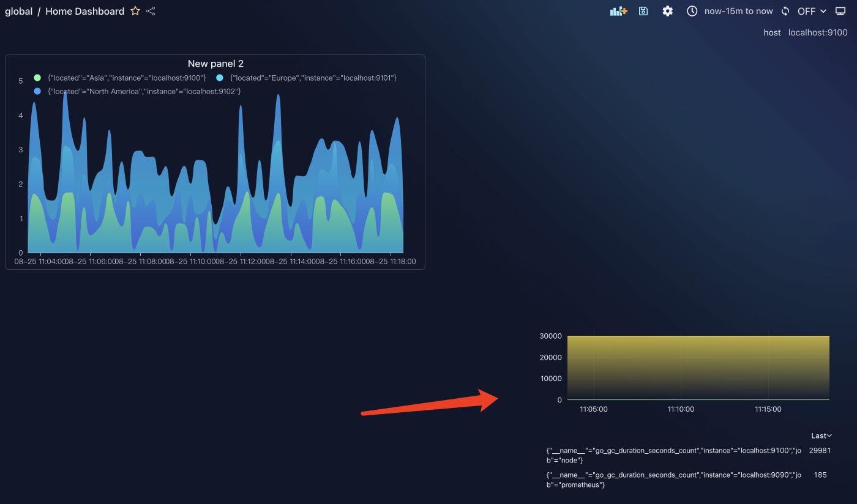Click the 11:05:00 axis label on yellow chart
Viewport: 857px width, 504px height.
tap(594, 409)
